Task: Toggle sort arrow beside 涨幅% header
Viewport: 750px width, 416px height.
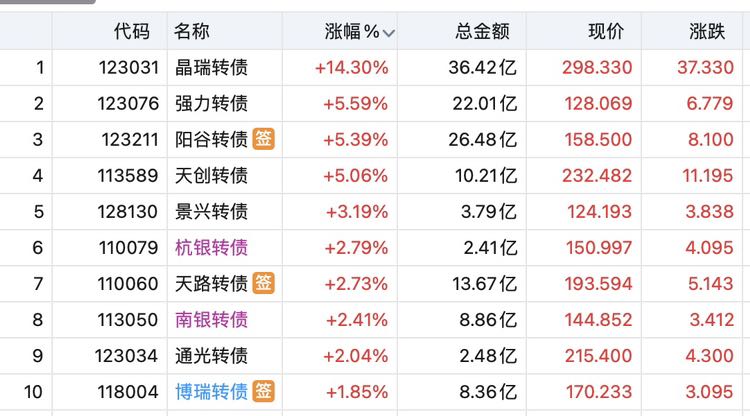Action: tap(388, 33)
